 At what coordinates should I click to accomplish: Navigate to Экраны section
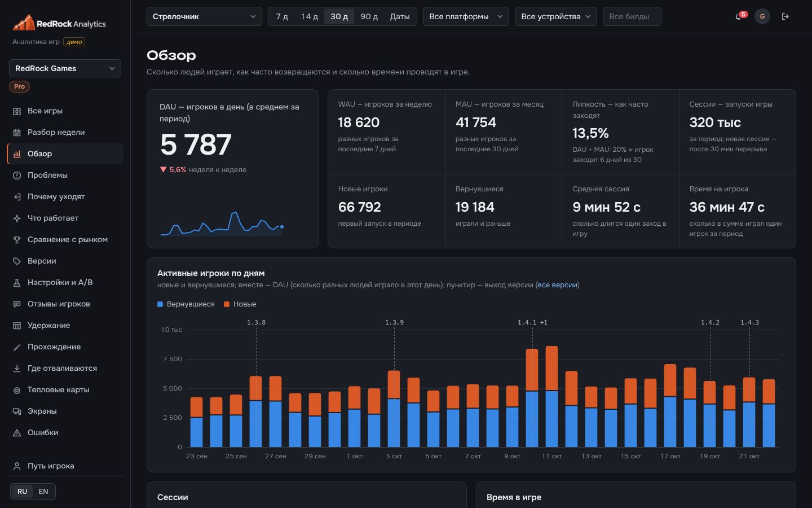65,411
